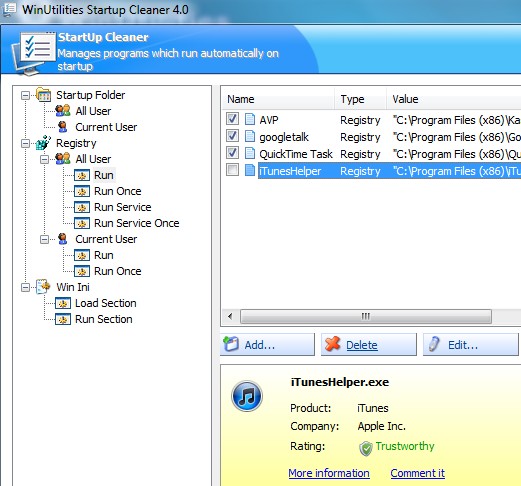The image size is (521, 486).
Task: Click the Run icon under Registry Current User
Action: click(82, 255)
